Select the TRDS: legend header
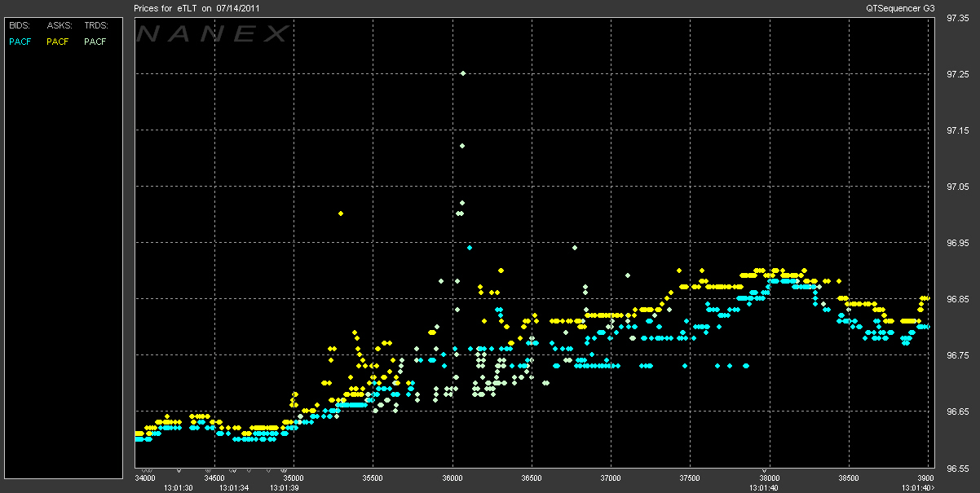 click(96, 27)
